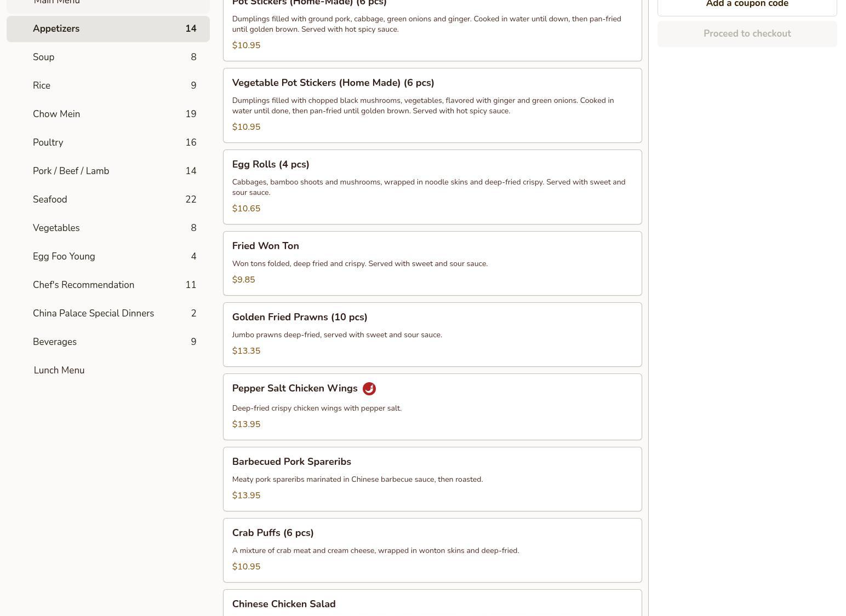Click the spicy chili pepper icon

(369, 389)
